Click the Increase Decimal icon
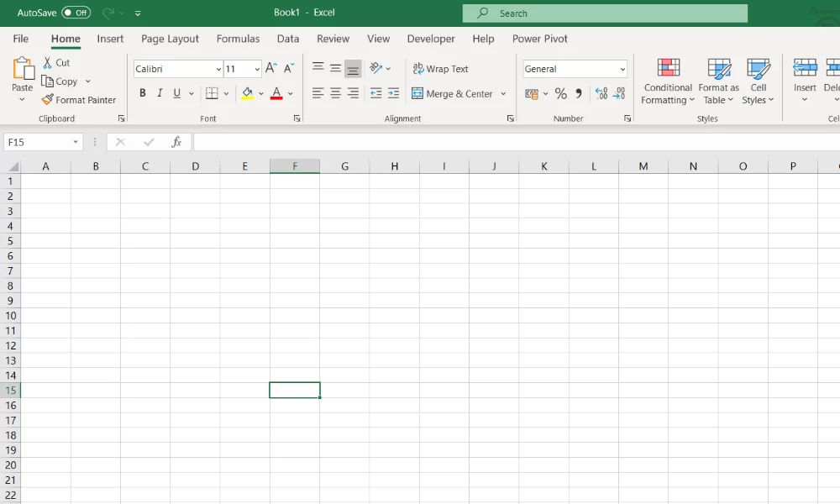 pyautogui.click(x=601, y=94)
